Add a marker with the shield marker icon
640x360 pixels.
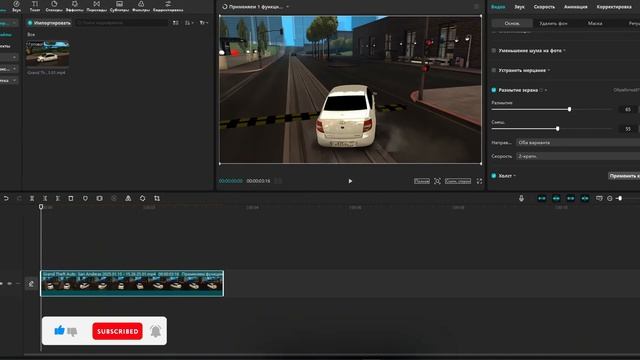tap(85, 198)
